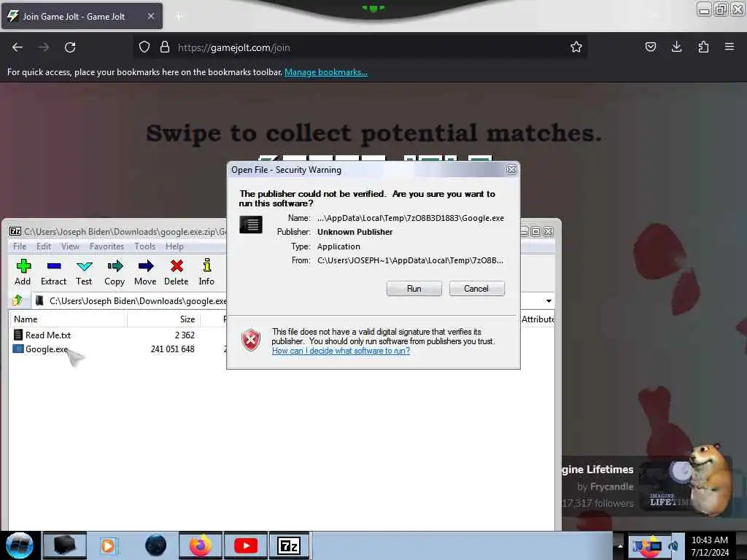The image size is (747, 560).
Task: Open the Firefox downloads panel
Action: 676,47
